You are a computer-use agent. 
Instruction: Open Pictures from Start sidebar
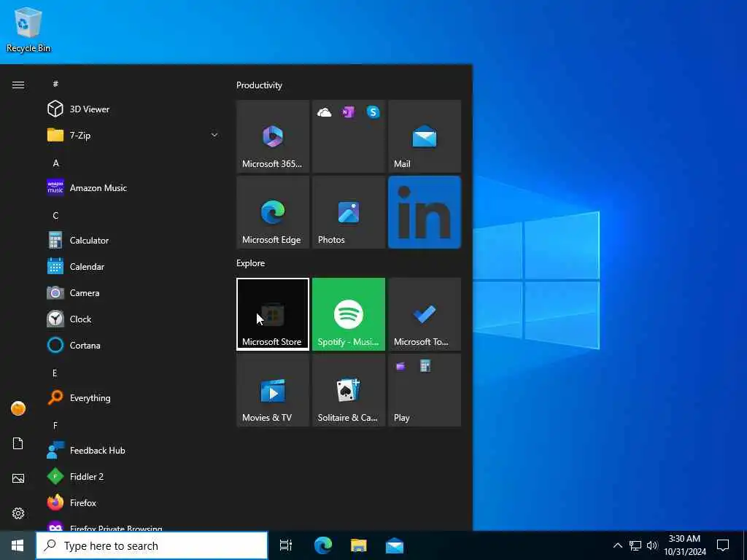point(18,478)
